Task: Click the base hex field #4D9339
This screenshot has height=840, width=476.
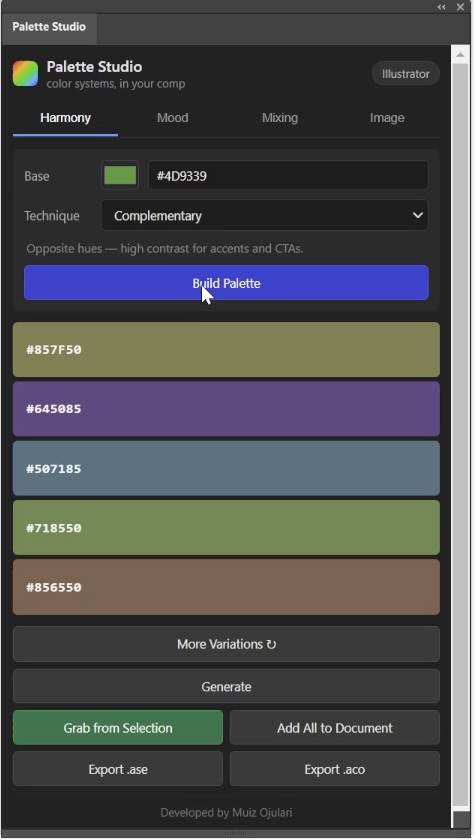Action: (x=288, y=176)
